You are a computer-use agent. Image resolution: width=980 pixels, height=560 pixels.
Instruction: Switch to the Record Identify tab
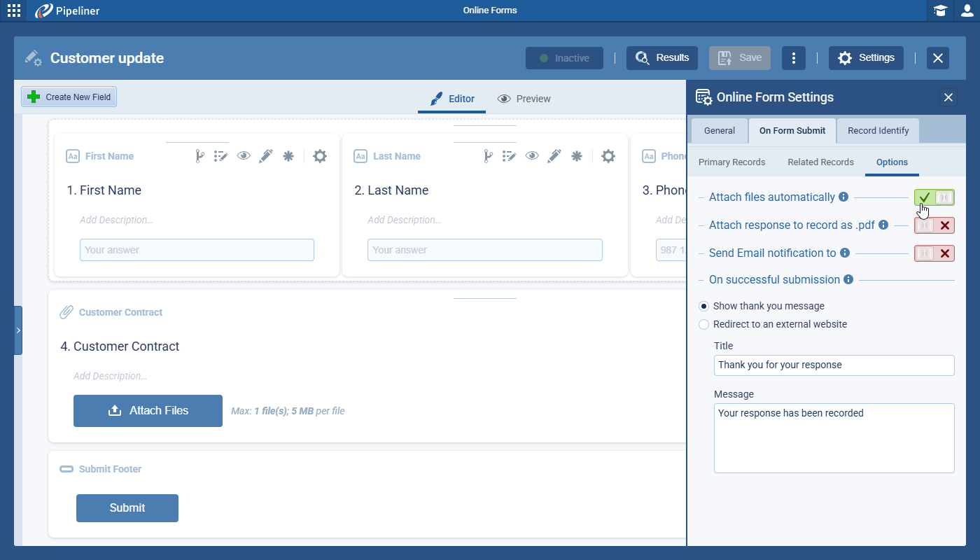point(878,131)
